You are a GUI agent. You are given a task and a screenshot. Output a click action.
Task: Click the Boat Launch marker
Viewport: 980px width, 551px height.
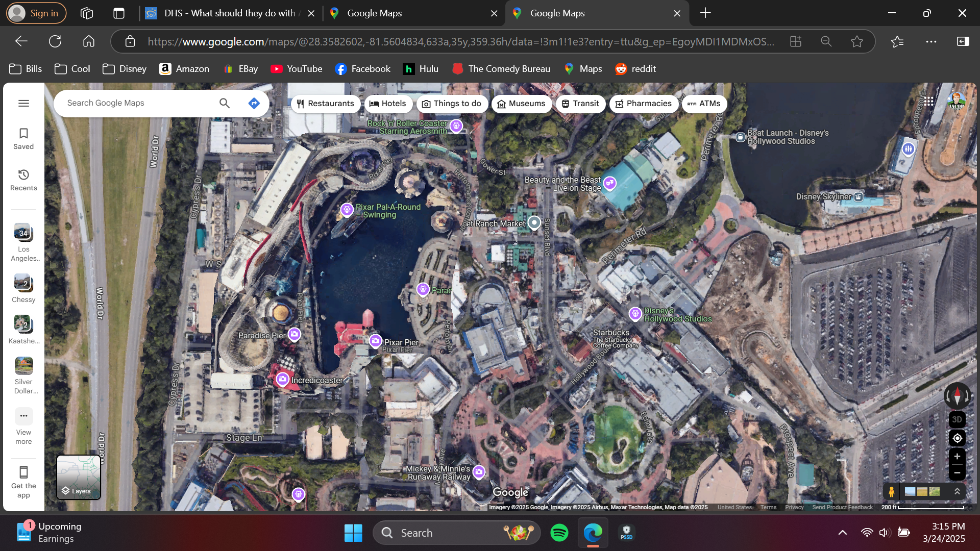[x=740, y=137]
